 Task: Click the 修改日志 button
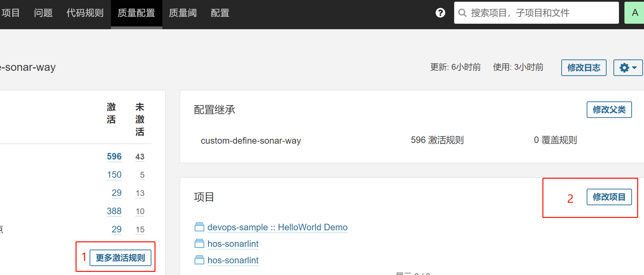coord(584,68)
